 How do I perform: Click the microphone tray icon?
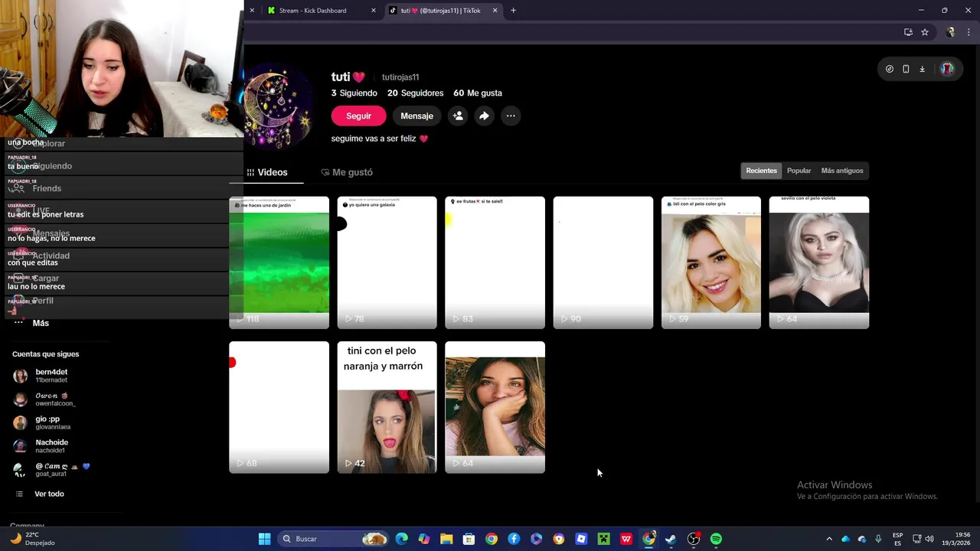(878, 539)
